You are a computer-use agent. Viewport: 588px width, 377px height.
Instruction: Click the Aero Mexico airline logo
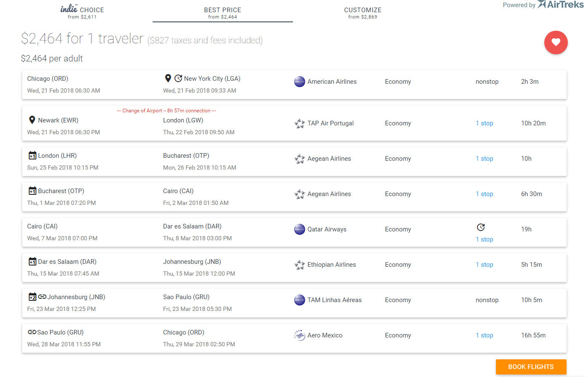300,335
